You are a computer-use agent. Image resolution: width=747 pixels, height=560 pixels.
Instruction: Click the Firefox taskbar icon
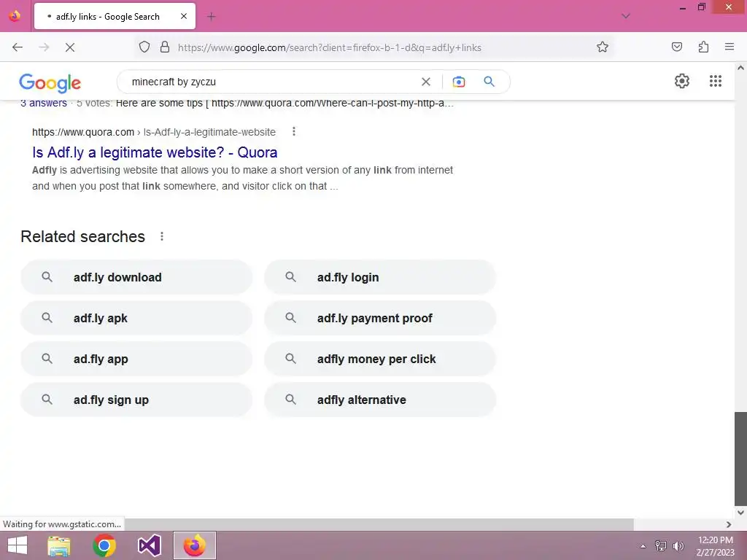click(x=194, y=545)
